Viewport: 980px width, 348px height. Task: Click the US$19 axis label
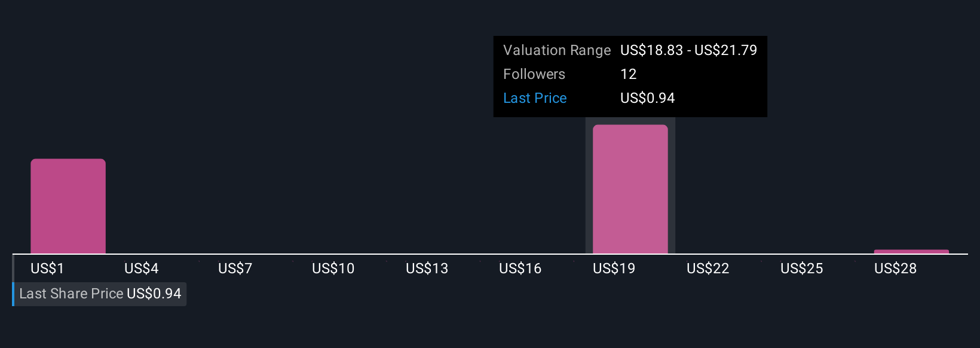tap(614, 268)
